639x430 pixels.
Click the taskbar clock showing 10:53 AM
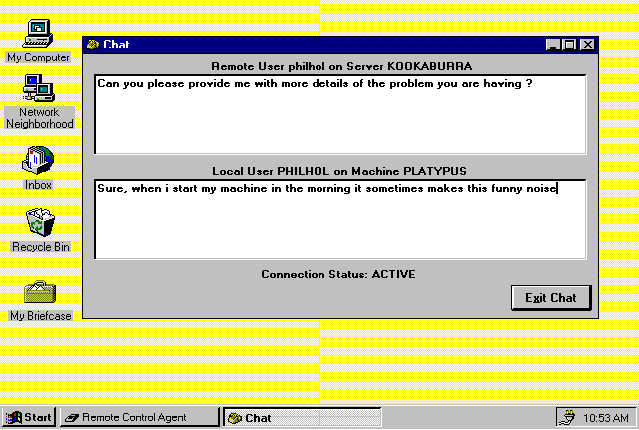(607, 417)
